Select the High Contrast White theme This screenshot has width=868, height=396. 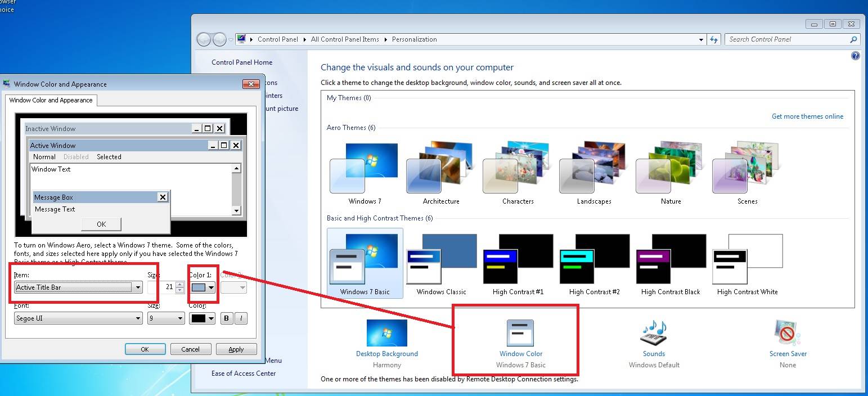click(747, 264)
